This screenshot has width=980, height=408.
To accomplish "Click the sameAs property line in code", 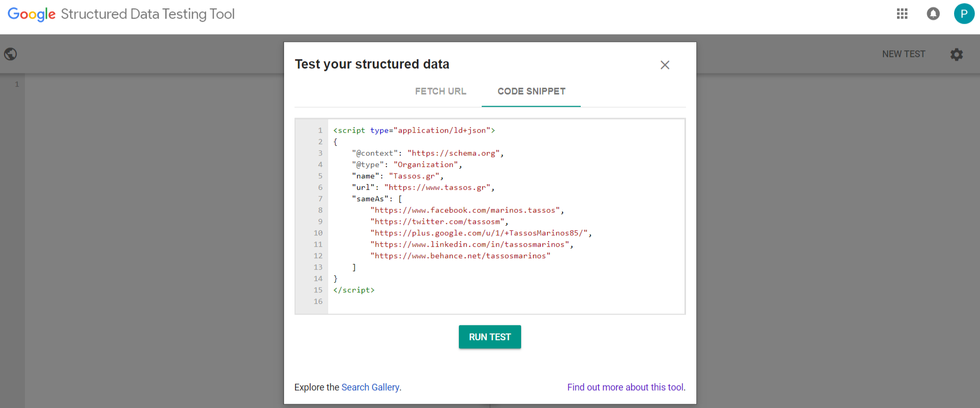I will (x=377, y=199).
